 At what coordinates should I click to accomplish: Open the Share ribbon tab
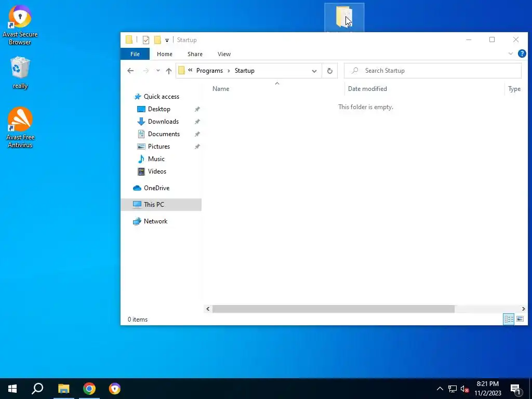point(195,54)
